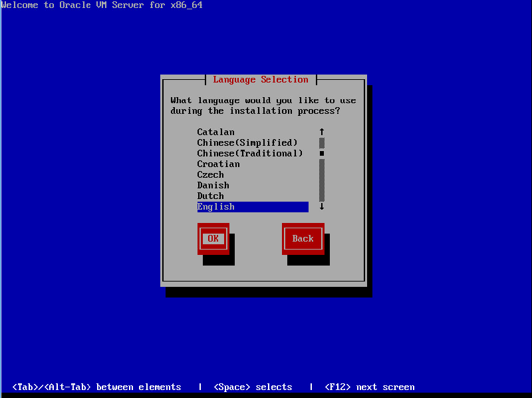Pick the Dutch language option
Screen dimensions: 532x398
pos(210,196)
